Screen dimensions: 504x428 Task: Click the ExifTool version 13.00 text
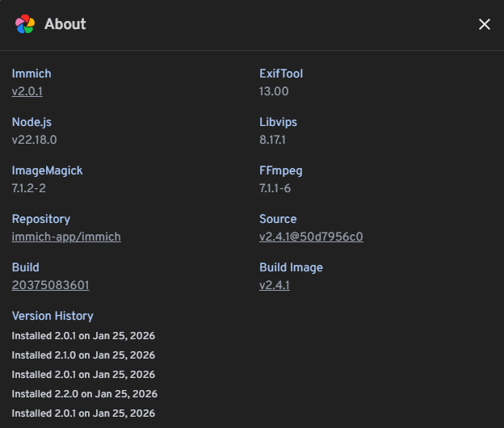[x=274, y=91]
